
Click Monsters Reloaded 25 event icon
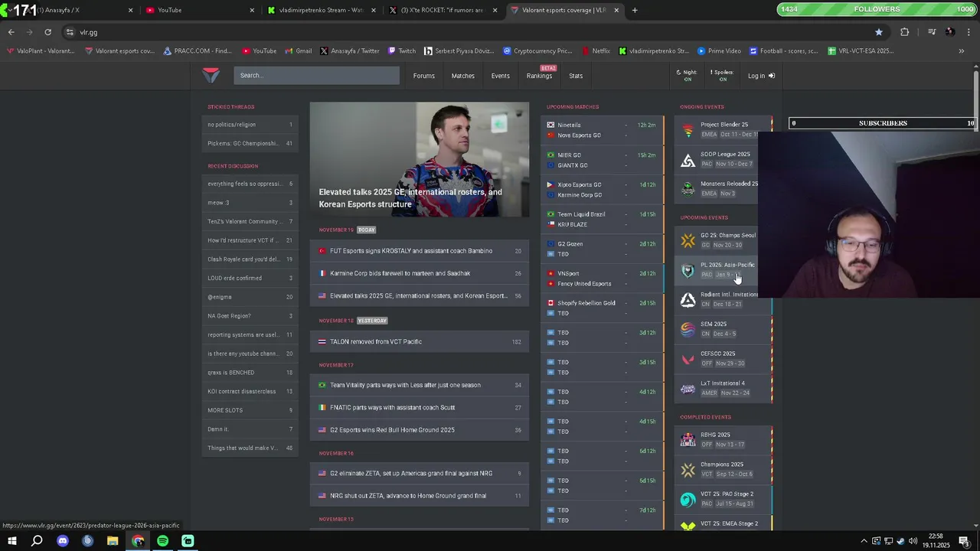pos(688,189)
